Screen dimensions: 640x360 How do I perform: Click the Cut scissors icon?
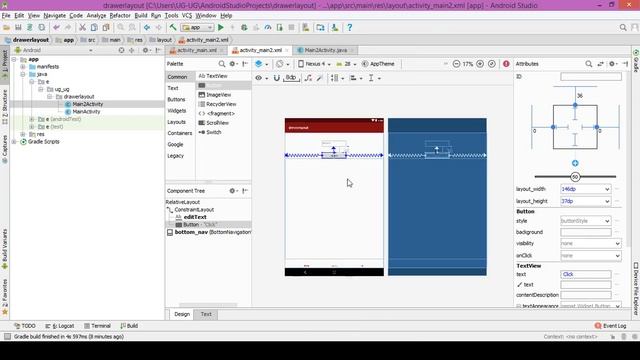(x=82, y=28)
